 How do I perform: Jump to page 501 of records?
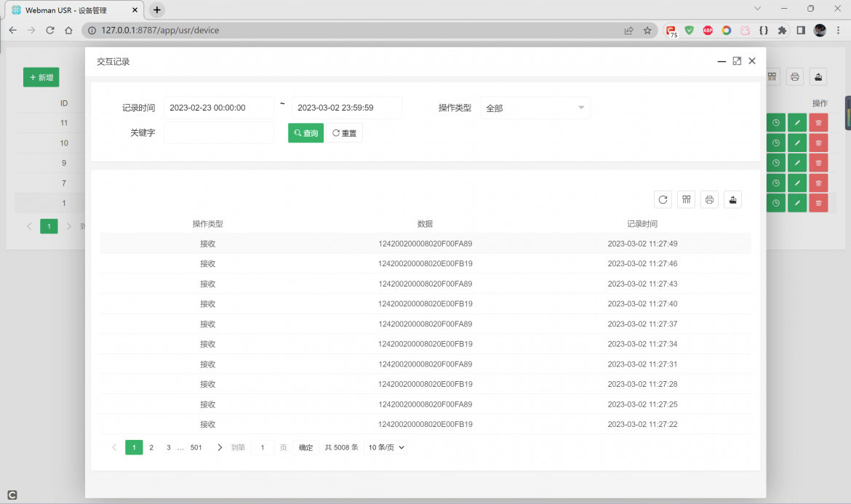pos(196,447)
